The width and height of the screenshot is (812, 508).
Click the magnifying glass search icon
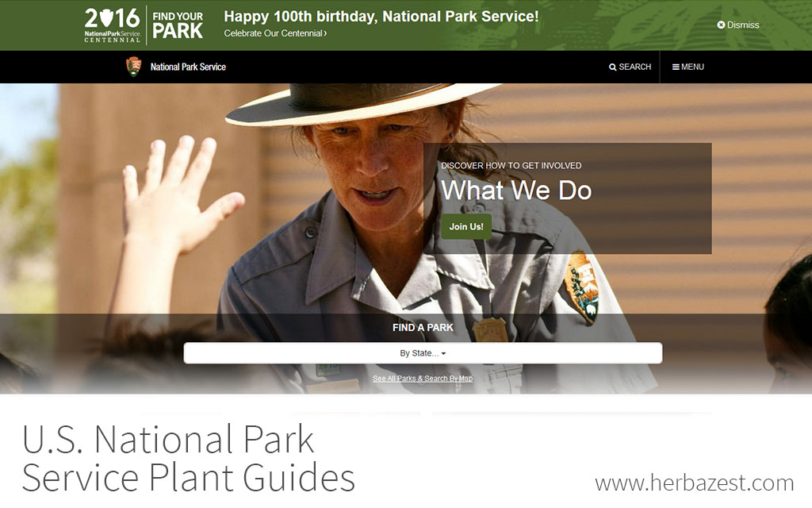613,67
